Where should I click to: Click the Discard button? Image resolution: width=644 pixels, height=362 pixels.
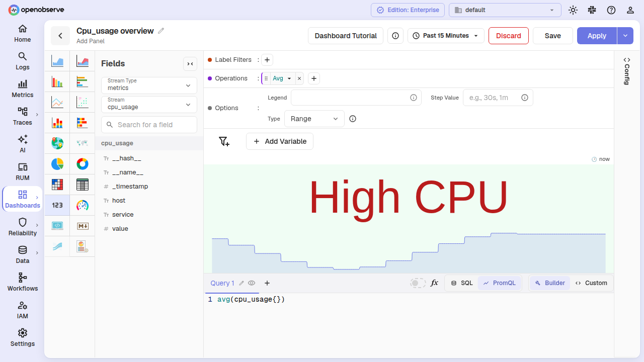click(x=509, y=36)
